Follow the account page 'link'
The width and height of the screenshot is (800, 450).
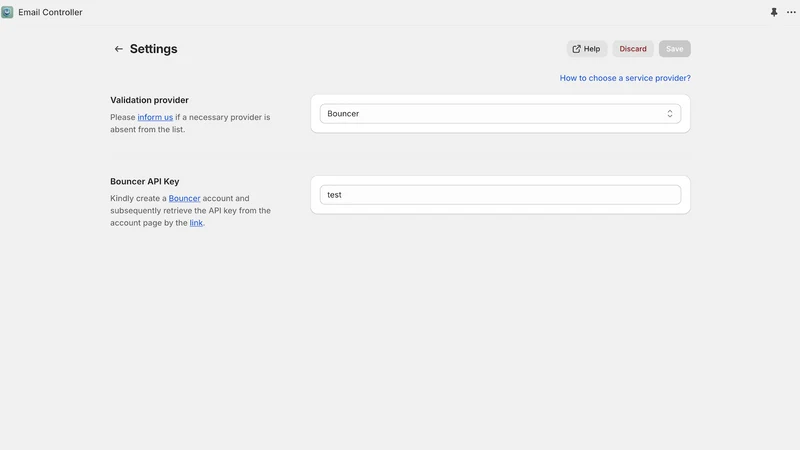pyautogui.click(x=196, y=223)
